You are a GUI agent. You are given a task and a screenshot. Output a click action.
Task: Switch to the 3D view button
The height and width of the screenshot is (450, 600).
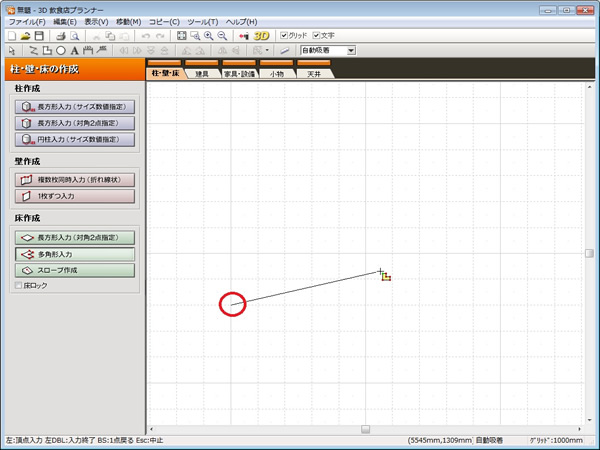262,35
